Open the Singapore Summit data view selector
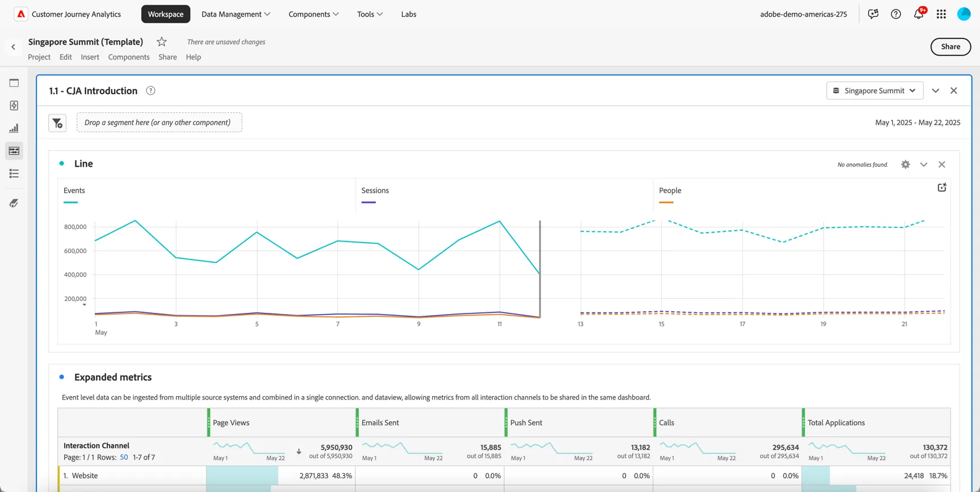980x492 pixels. tap(875, 91)
